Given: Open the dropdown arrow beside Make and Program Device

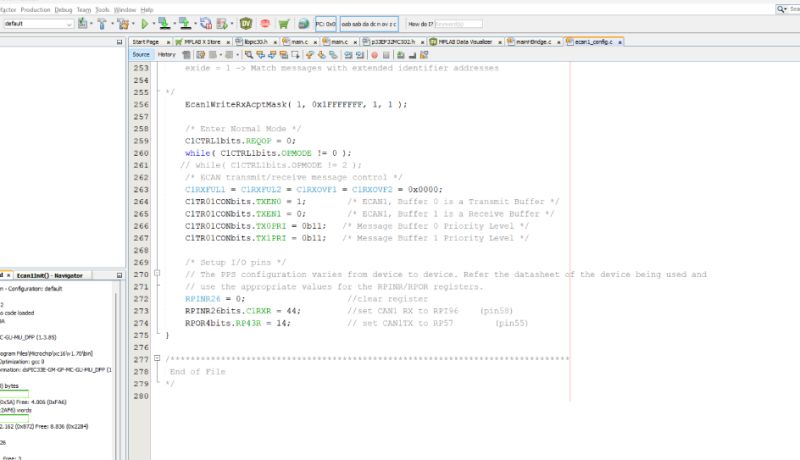Looking at the screenshot, I should (174, 24).
